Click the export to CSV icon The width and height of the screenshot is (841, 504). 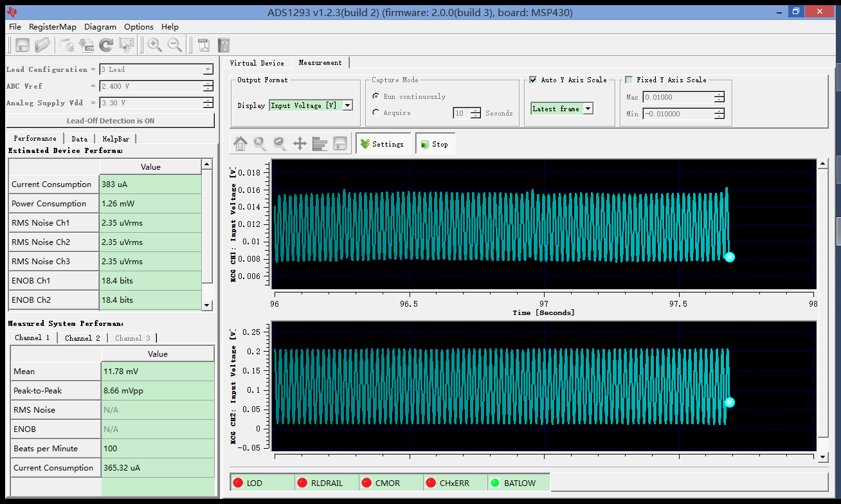pyautogui.click(x=86, y=45)
